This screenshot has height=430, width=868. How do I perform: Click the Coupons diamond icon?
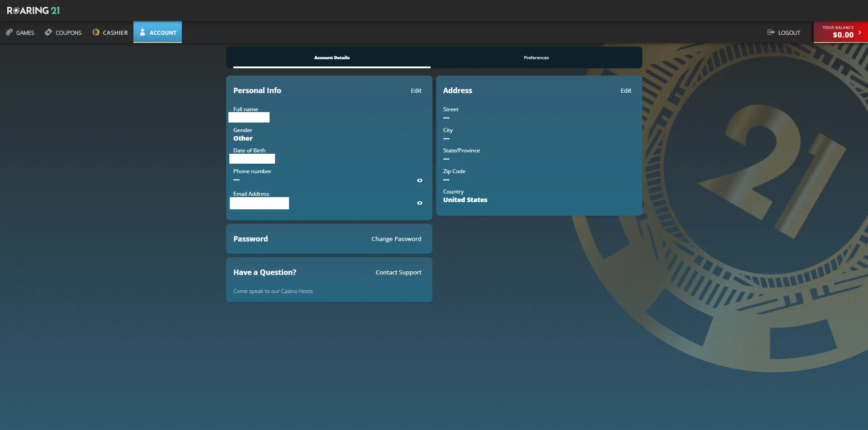48,32
